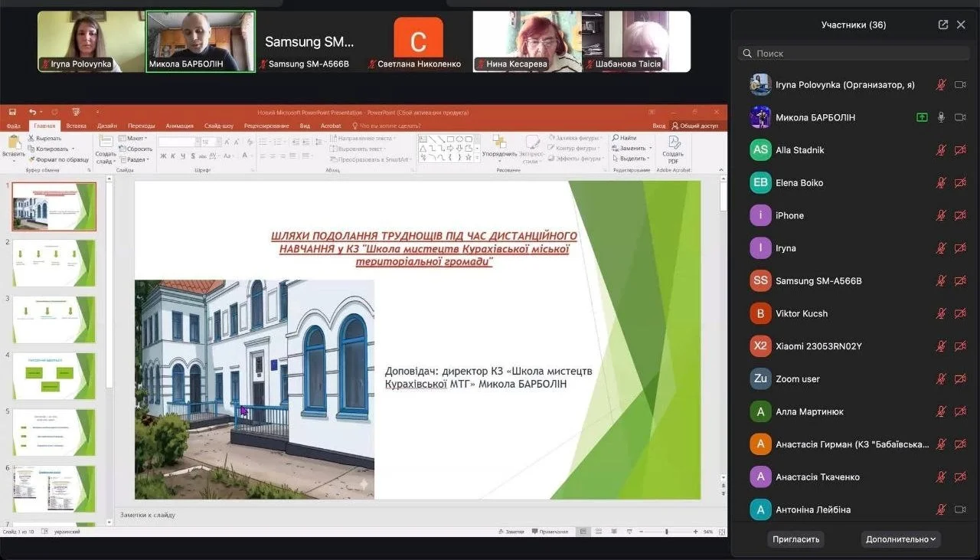
Task: Close the Участники participants panel
Action: pyautogui.click(x=961, y=25)
